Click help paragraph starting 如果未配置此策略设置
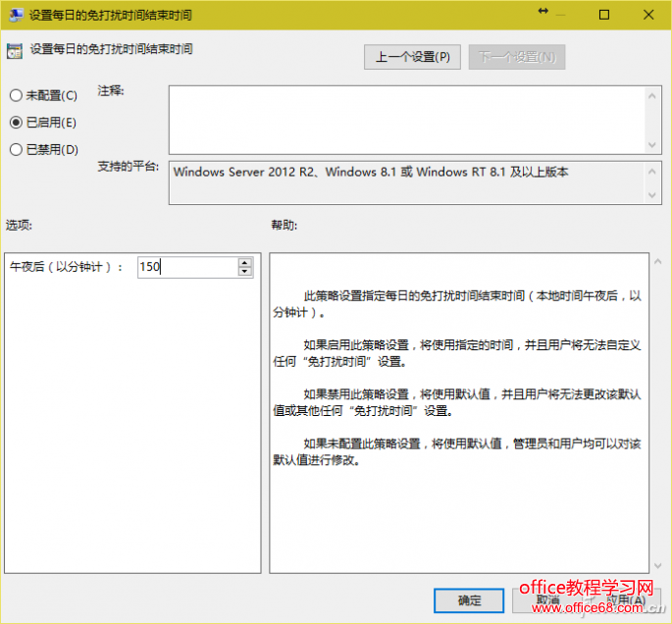Image resolution: width=672 pixels, height=624 pixels. coord(457,451)
